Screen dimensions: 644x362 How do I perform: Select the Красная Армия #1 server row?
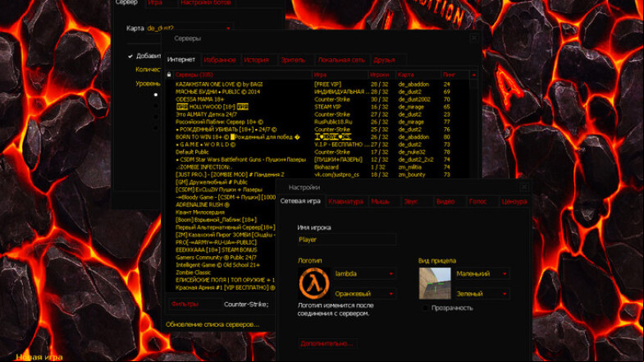(x=221, y=287)
